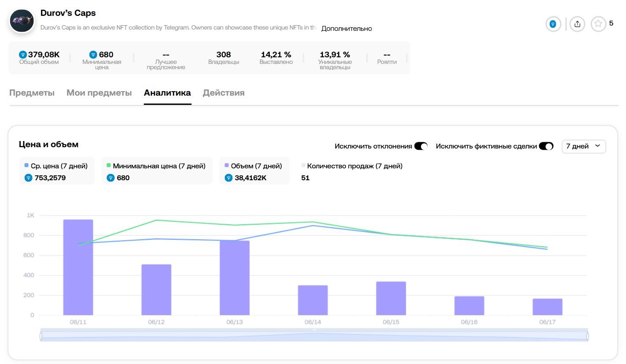Click the 06/15 volume bar

tap(391, 298)
